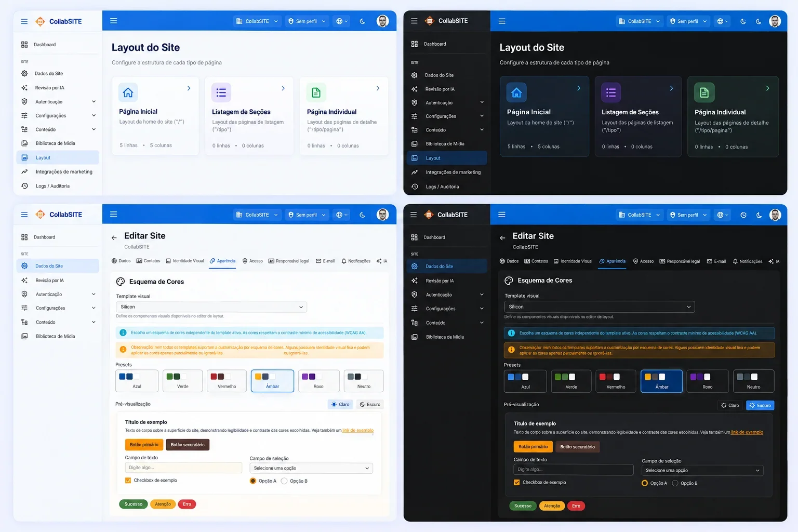Click Escuro preview button in light Editar Site
This screenshot has width=798, height=532.
[x=370, y=405]
